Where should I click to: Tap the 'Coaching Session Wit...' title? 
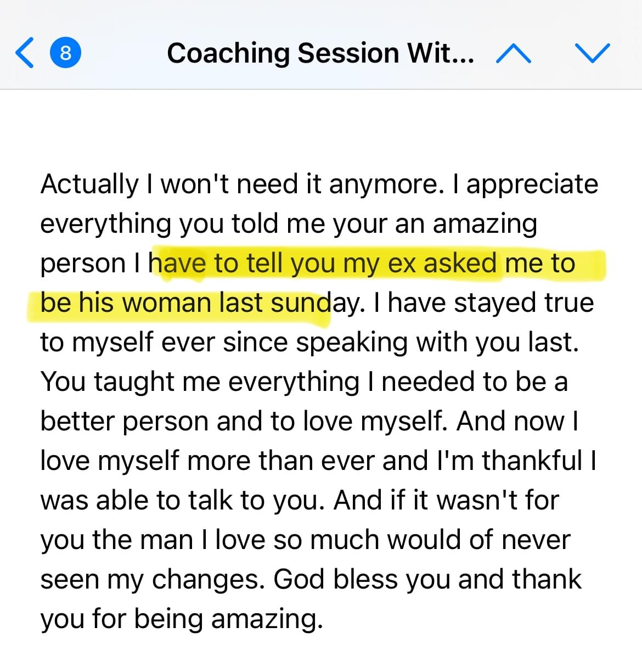click(x=320, y=53)
